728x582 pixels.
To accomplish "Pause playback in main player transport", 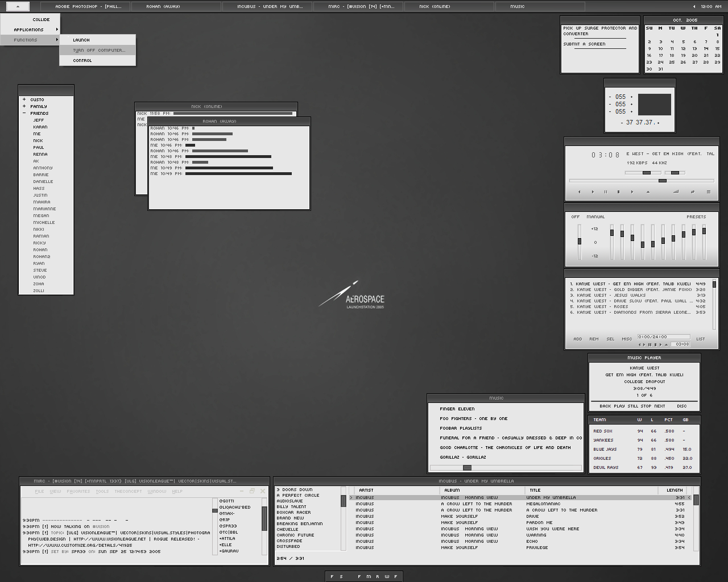I will pyautogui.click(x=606, y=192).
